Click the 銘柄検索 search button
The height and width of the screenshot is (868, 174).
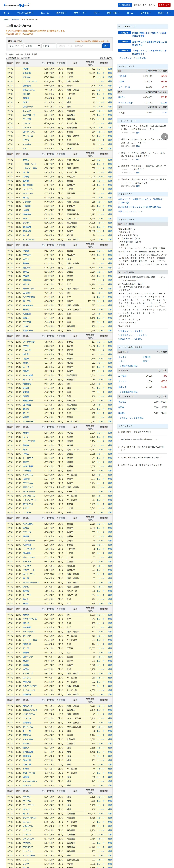pyautogui.click(x=125, y=5)
